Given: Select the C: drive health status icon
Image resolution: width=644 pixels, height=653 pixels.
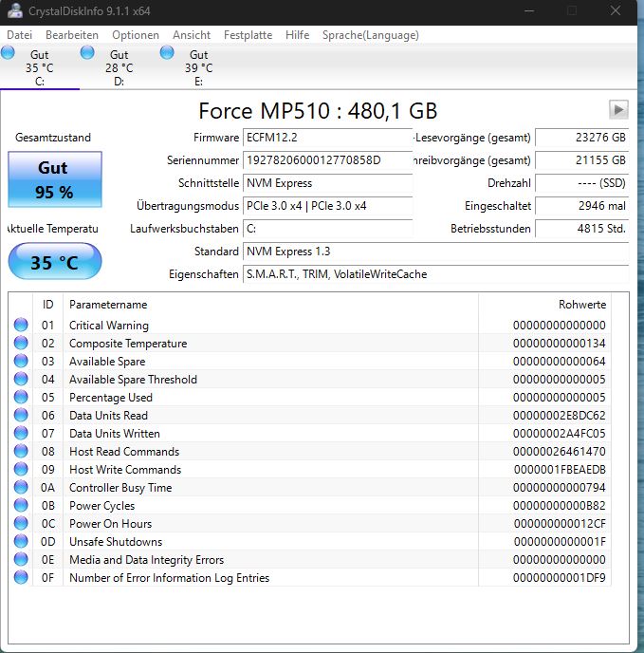Looking at the screenshot, I should tap(8, 53).
